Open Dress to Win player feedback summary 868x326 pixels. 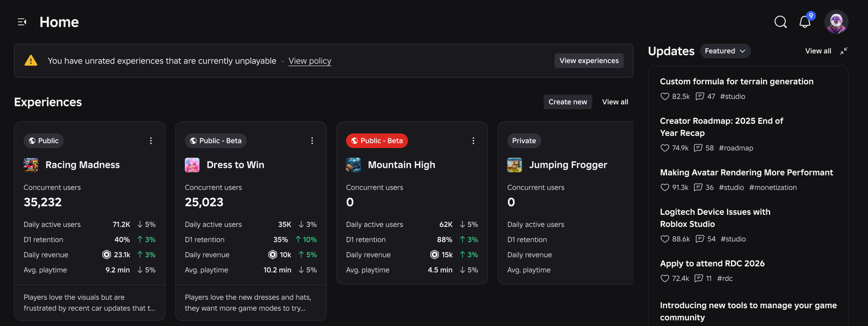click(248, 303)
